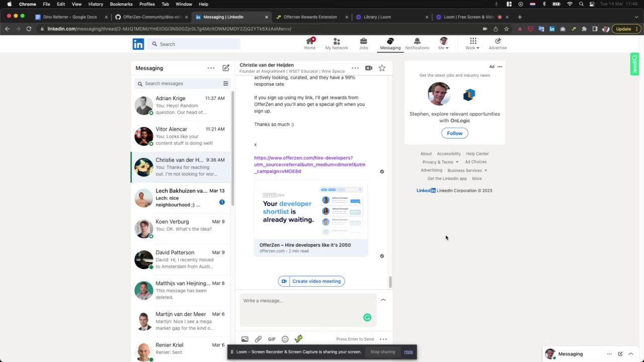The width and height of the screenshot is (644, 362).
Task: Open David Patterson conversation
Action: pos(181,259)
